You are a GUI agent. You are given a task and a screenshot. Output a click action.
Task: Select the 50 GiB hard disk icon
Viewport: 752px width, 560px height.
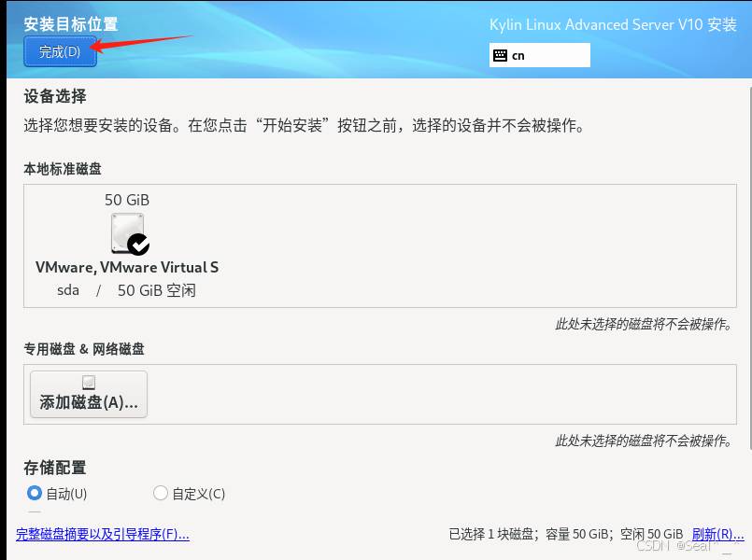click(x=127, y=232)
